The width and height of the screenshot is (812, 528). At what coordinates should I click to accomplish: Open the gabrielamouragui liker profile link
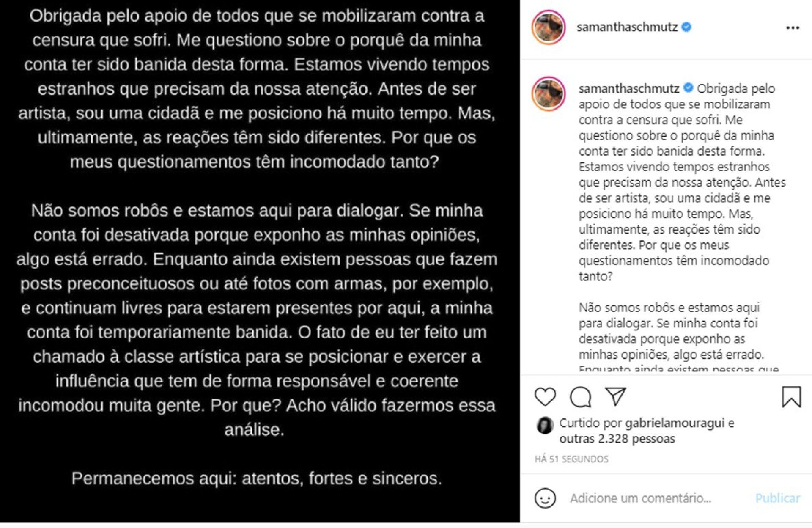click(x=675, y=423)
